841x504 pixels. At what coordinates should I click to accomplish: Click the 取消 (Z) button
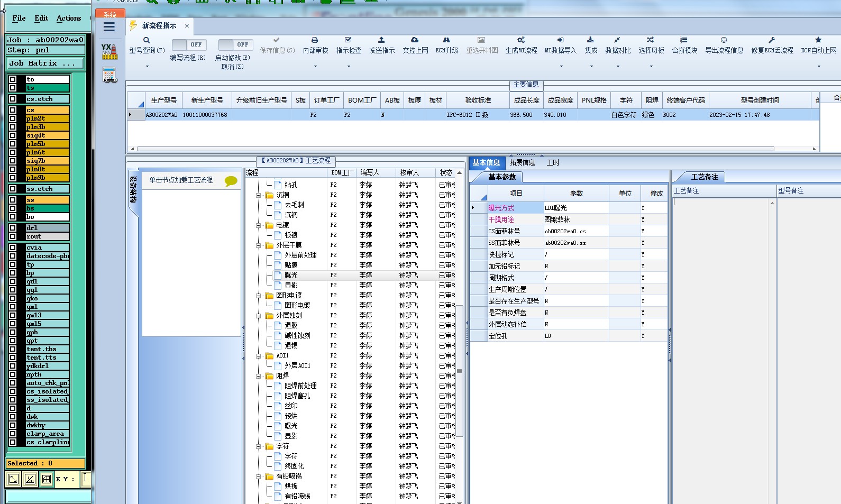(x=232, y=67)
